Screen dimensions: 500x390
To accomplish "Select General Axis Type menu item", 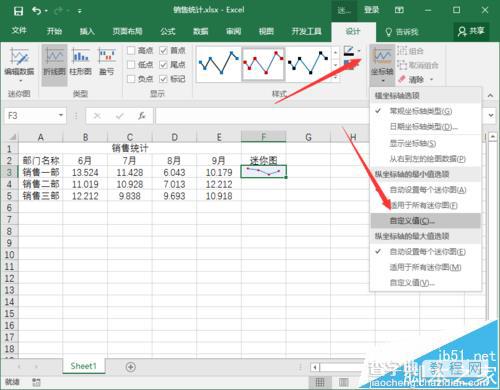I will tap(425, 111).
